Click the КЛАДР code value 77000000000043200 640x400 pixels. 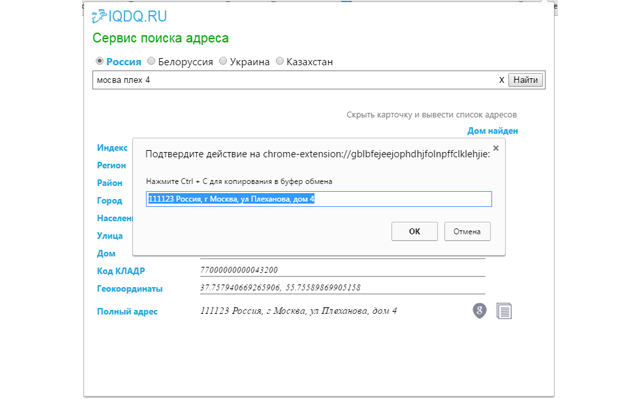pos(239,270)
